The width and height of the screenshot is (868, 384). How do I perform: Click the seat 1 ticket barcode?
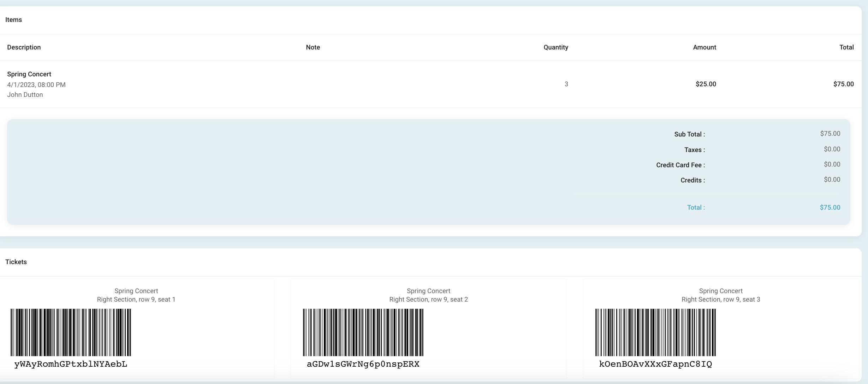[x=71, y=332]
